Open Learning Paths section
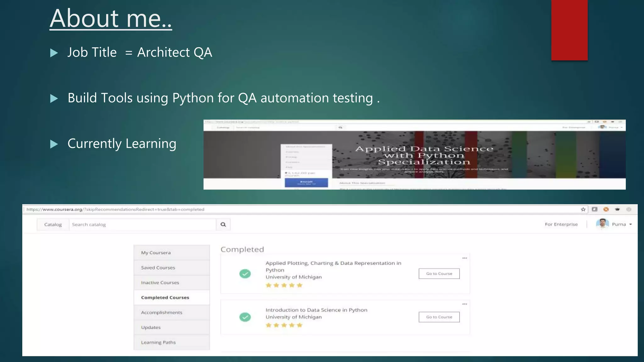644x362 pixels. click(x=172, y=342)
